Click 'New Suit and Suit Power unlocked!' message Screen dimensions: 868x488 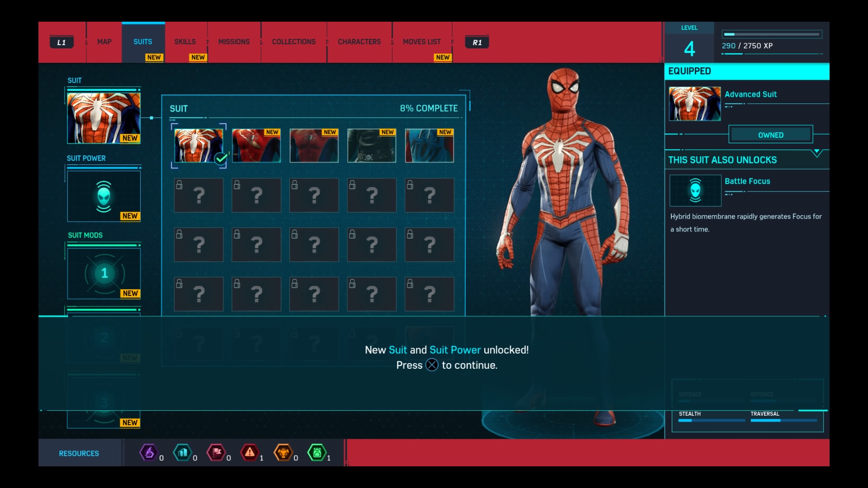coord(447,350)
